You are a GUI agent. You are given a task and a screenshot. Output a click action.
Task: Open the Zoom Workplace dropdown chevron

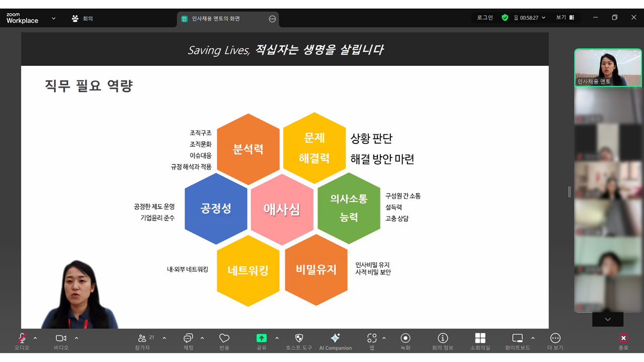coord(53,19)
